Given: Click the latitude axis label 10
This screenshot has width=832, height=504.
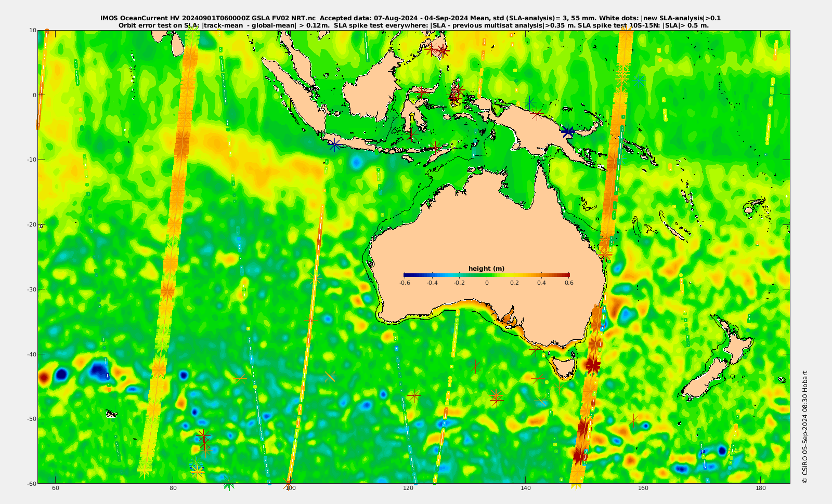Looking at the screenshot, I should pos(33,30).
